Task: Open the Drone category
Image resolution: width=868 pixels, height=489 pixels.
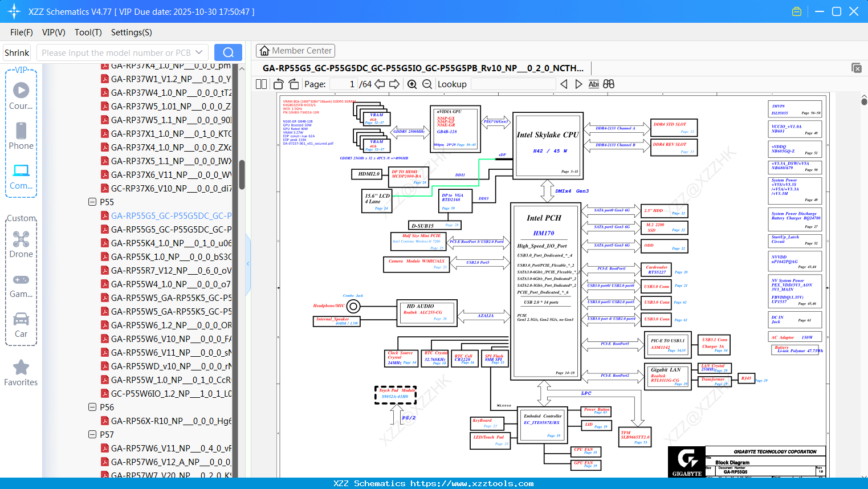Action: click(21, 245)
